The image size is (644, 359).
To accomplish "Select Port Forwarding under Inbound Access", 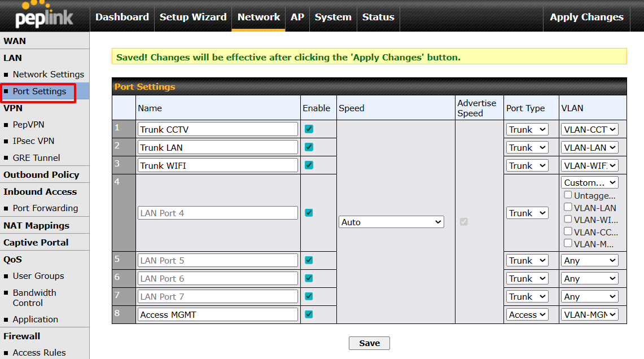I will [45, 208].
